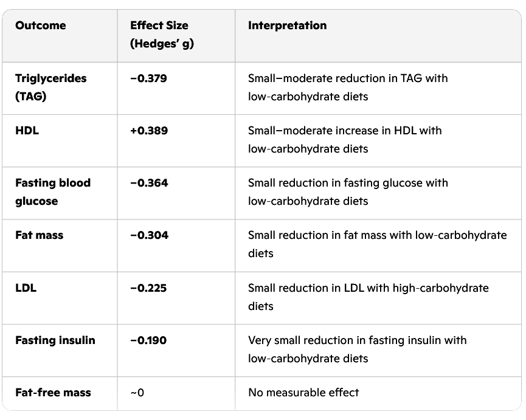Select the Fasting blood glucose cell
The width and height of the screenshot is (526, 420).
coord(52,191)
